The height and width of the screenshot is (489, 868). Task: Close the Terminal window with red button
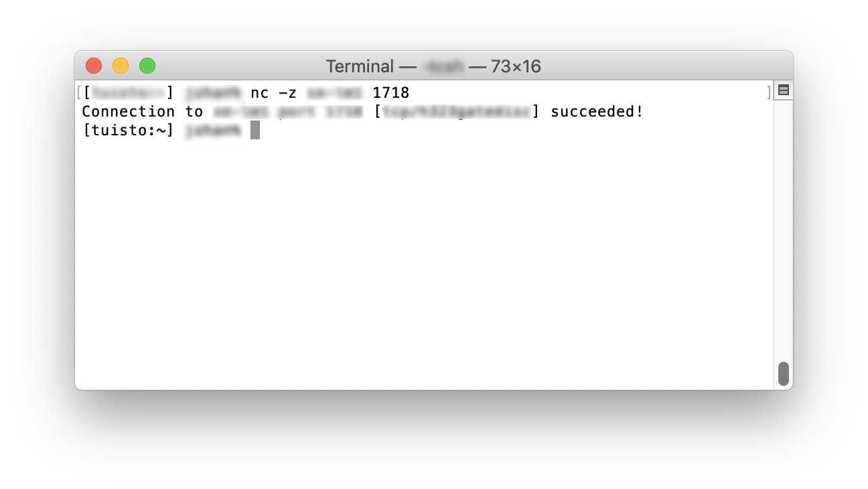[x=94, y=66]
